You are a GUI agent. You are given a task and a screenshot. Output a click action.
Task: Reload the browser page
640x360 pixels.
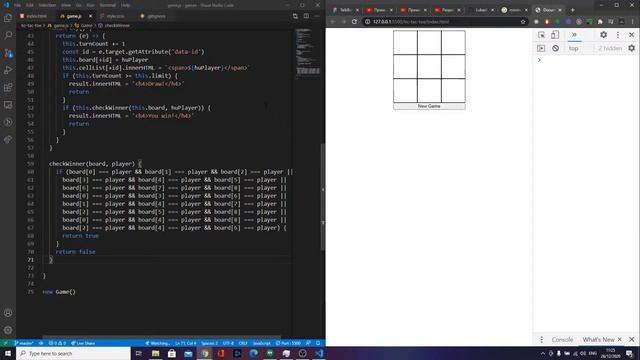point(354,22)
